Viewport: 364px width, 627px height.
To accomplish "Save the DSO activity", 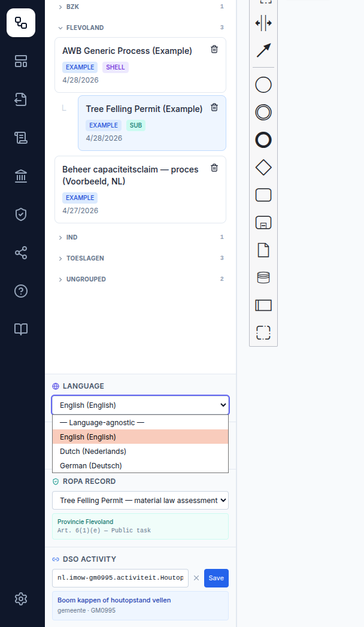I will point(216,578).
